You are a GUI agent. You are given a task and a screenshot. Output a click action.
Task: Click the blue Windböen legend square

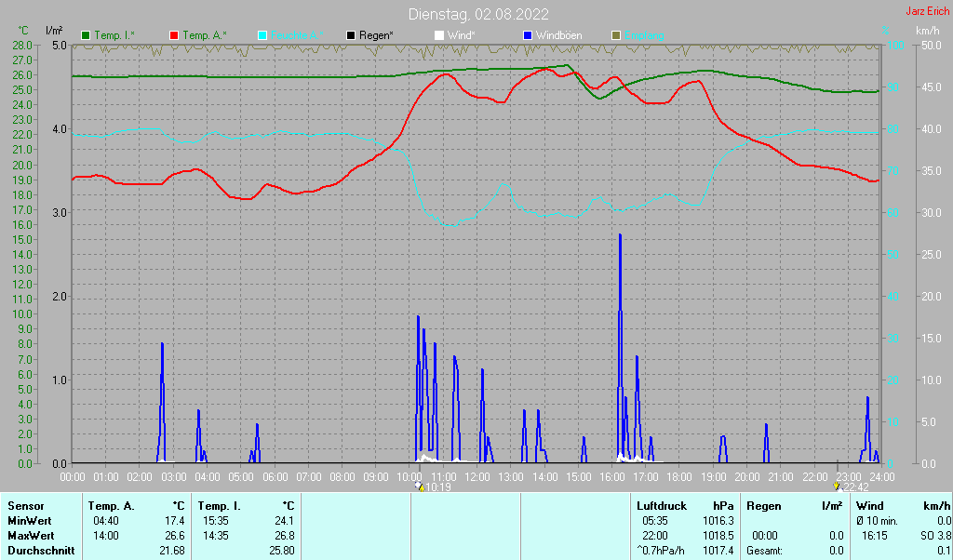[x=528, y=35]
